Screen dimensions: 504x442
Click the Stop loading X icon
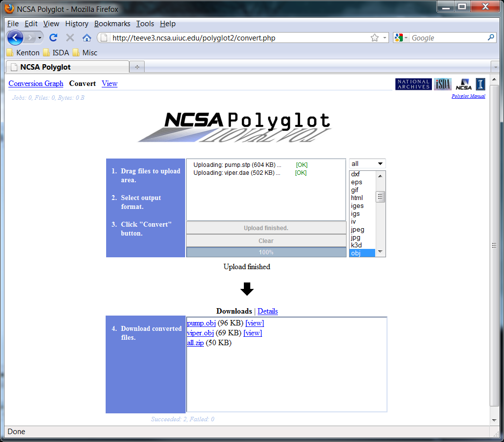(70, 38)
